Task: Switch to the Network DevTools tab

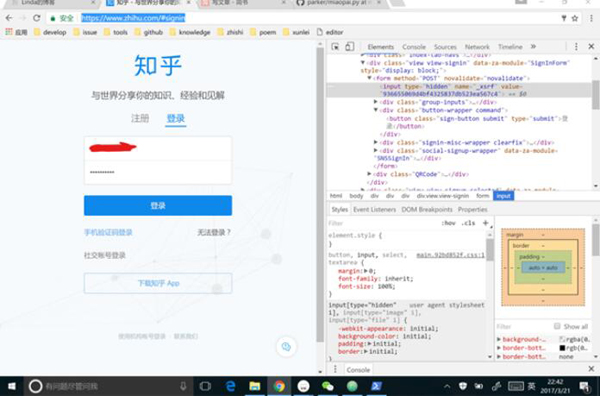Action: 477,47
